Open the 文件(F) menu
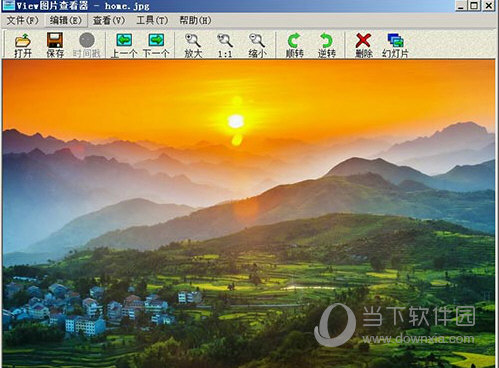The width and height of the screenshot is (499, 368). click(22, 21)
